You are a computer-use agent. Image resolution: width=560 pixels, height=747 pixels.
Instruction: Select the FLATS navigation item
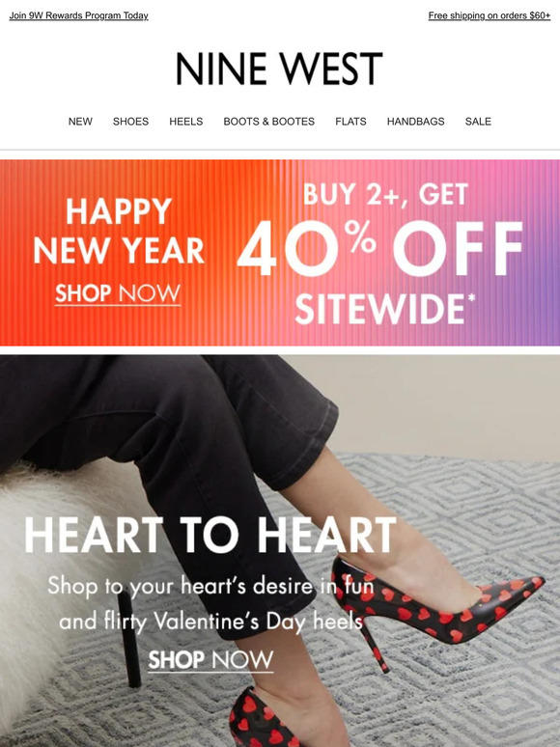[x=350, y=122]
